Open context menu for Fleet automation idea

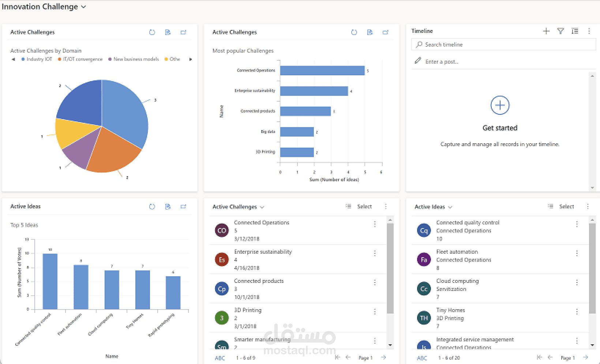[577, 253]
